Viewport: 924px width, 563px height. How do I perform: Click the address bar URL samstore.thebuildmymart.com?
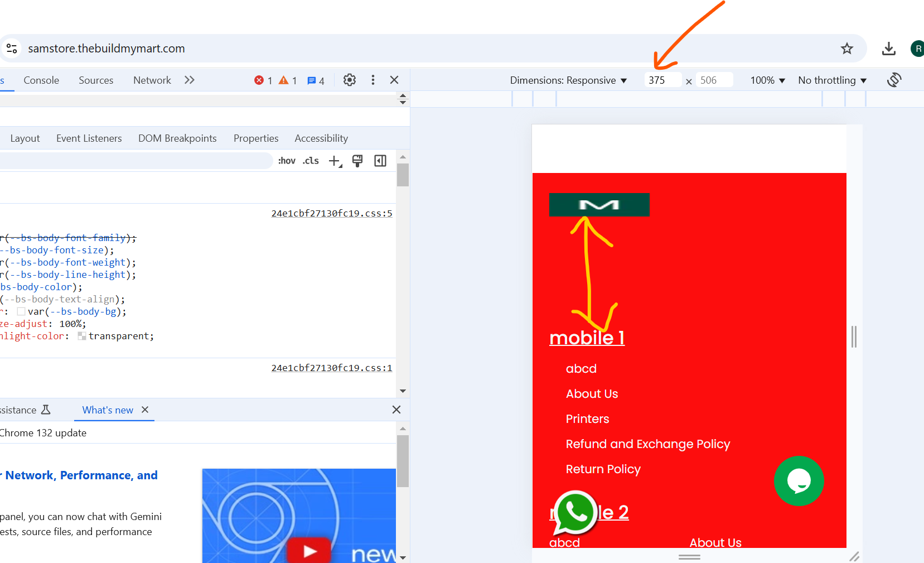(x=107, y=49)
